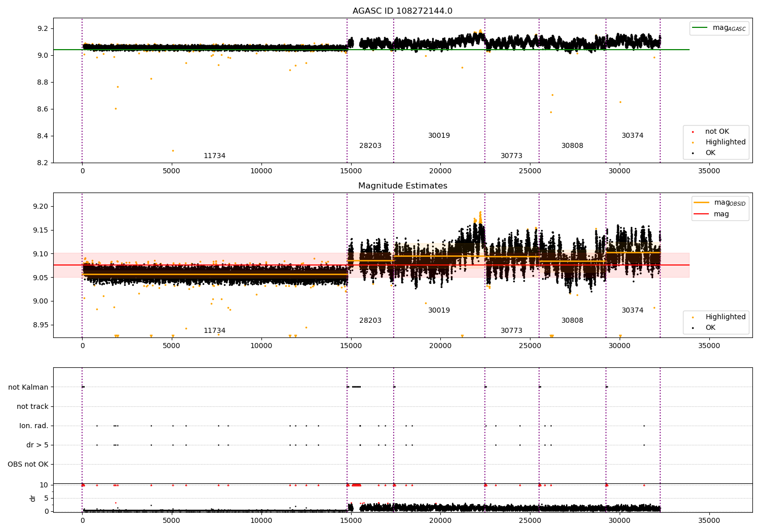The width and height of the screenshot is (760, 532).
Task: Click the 10000 x-tick label under the top plot
Action: pos(261,171)
